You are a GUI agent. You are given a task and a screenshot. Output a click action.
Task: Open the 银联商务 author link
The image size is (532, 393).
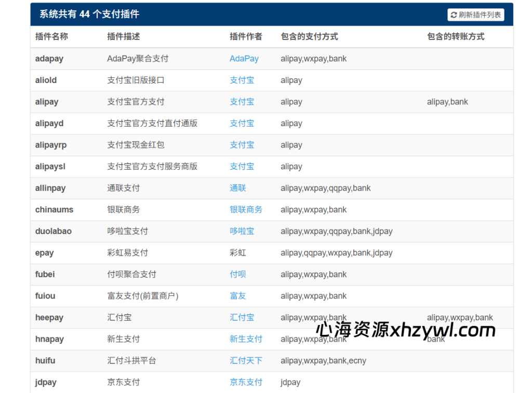point(246,210)
